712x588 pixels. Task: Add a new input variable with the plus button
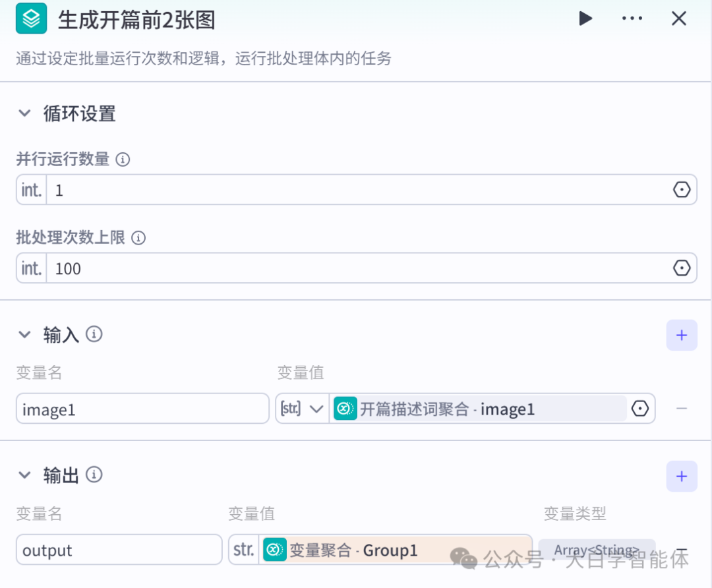[x=681, y=335]
